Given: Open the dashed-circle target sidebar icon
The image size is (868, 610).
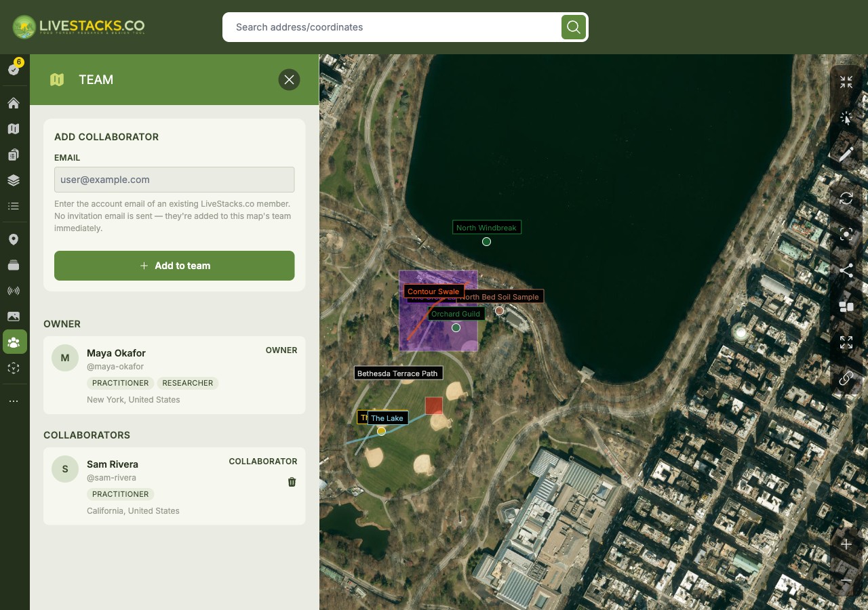Looking at the screenshot, I should pyautogui.click(x=14, y=368).
